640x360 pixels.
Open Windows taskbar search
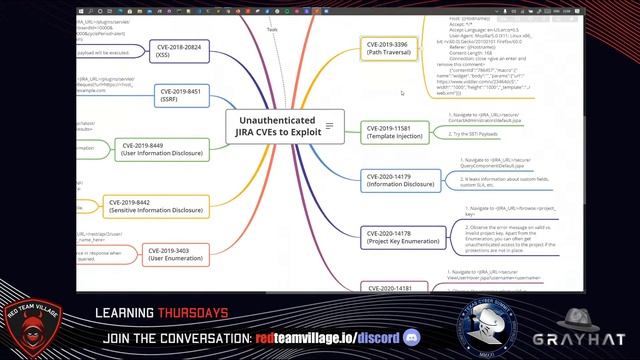coord(90,11)
